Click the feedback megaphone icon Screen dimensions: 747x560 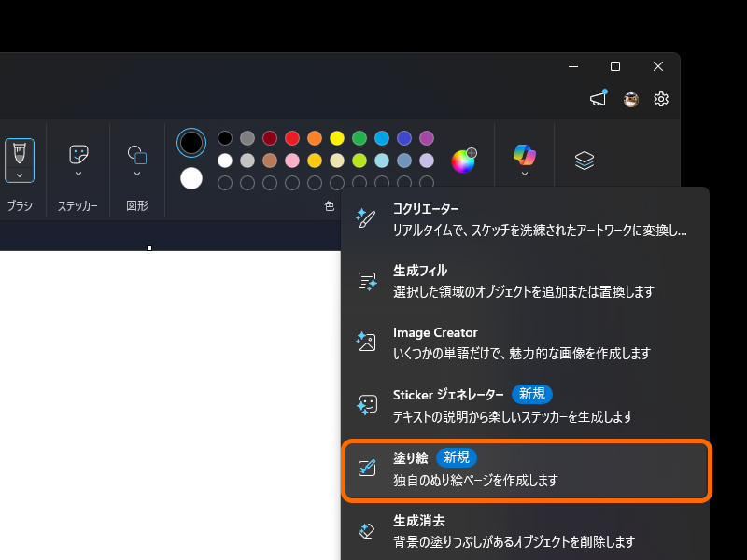pyautogui.click(x=599, y=98)
